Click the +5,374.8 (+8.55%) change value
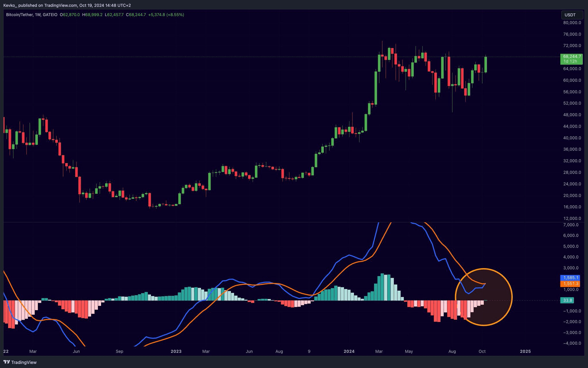This screenshot has height=368, width=588. pos(166,15)
